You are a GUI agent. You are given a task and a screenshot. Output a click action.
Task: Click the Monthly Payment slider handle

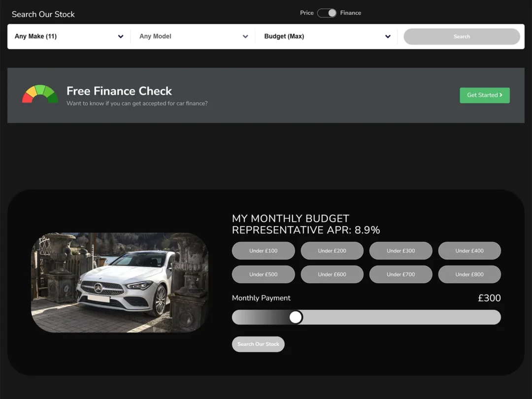(296, 317)
